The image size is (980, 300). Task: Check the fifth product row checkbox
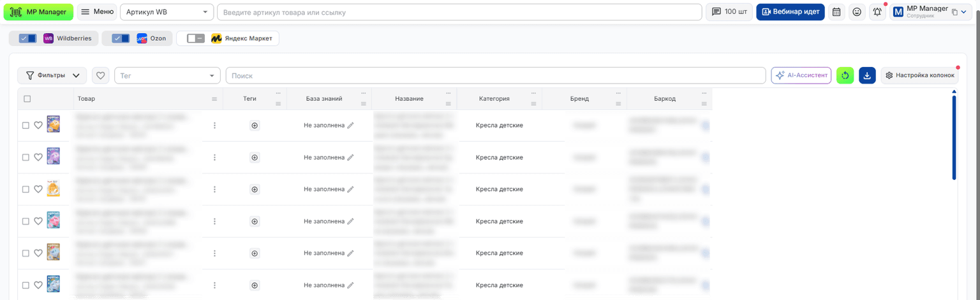[x=26, y=253]
